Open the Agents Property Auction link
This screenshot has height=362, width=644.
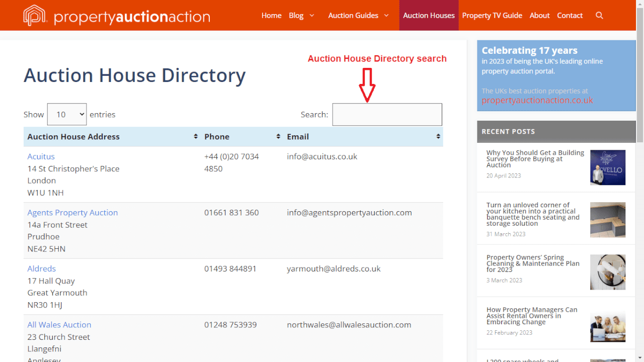point(72,213)
